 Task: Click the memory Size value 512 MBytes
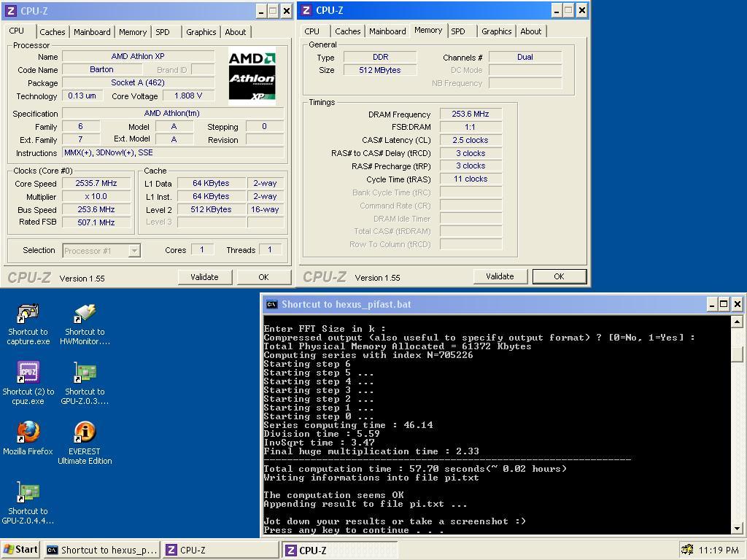point(380,70)
